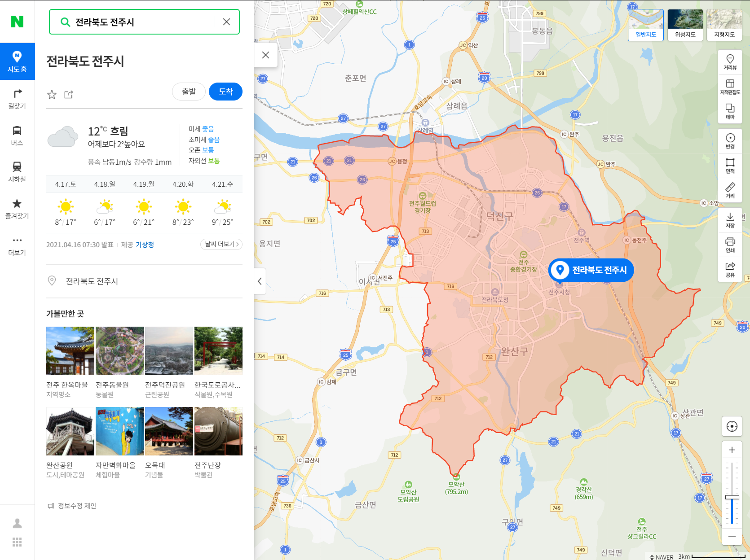Open the 테마 theme layers tool

pyautogui.click(x=730, y=112)
